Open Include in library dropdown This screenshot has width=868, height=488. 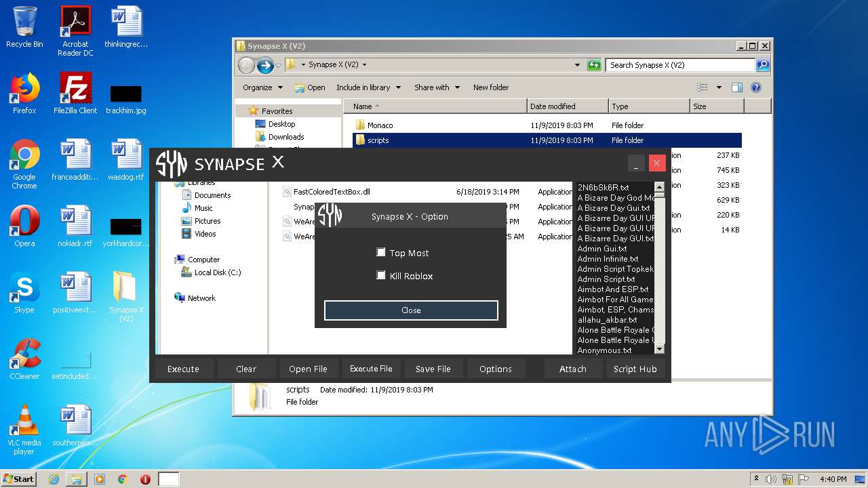[368, 87]
